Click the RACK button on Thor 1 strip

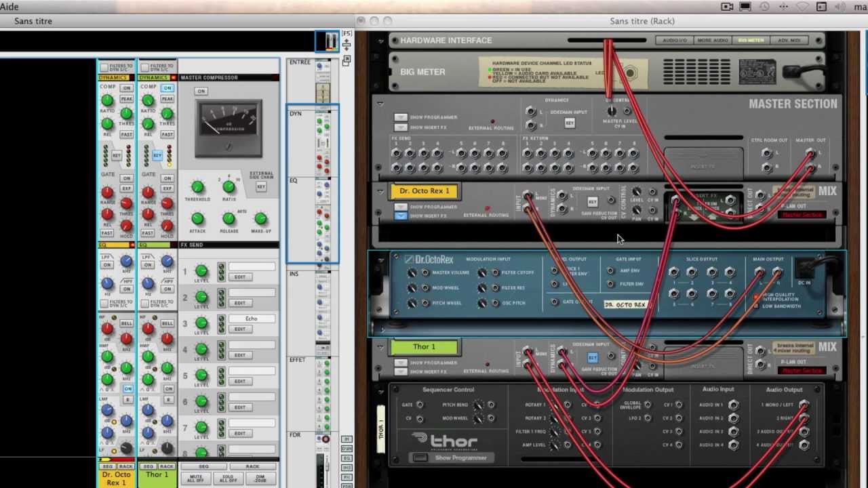167,466
